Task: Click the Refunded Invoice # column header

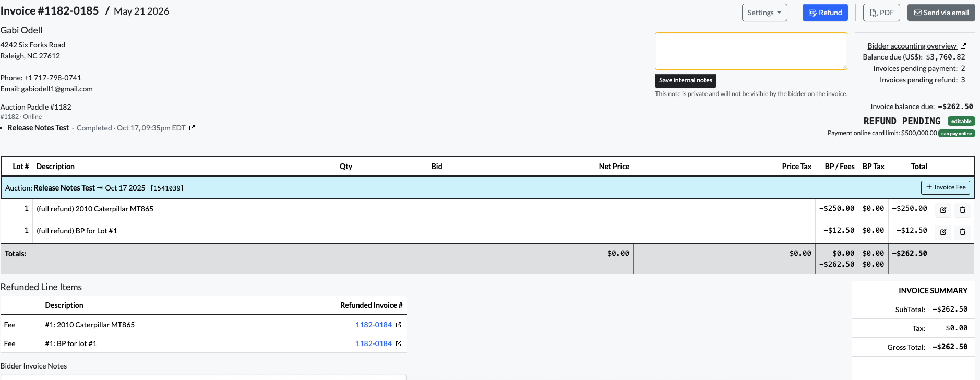Action: 372,305
